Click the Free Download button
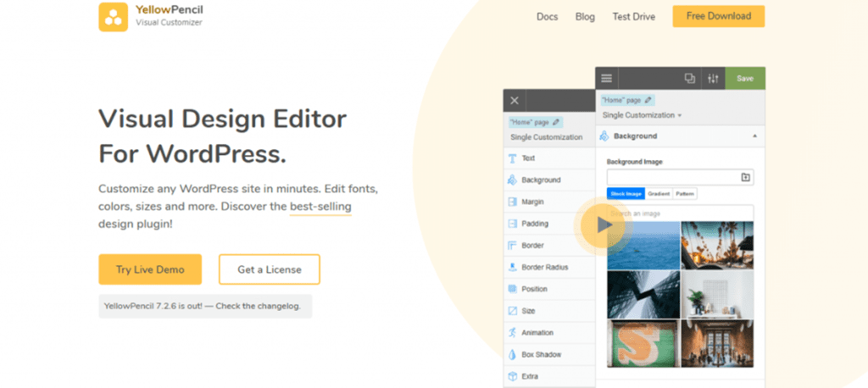This screenshot has height=388, width=868. point(719,16)
